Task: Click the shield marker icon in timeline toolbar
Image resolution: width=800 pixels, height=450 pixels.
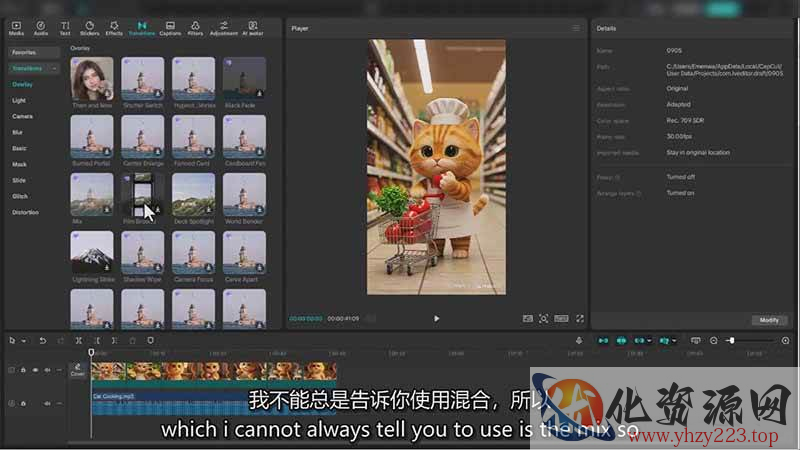Action: point(150,340)
